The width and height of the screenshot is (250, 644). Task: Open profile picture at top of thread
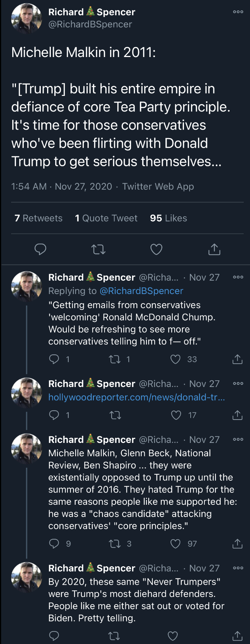[x=27, y=19]
